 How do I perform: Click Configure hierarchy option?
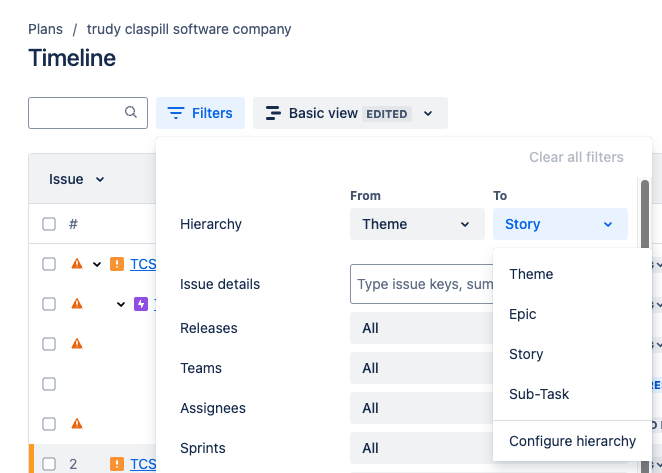click(x=572, y=441)
